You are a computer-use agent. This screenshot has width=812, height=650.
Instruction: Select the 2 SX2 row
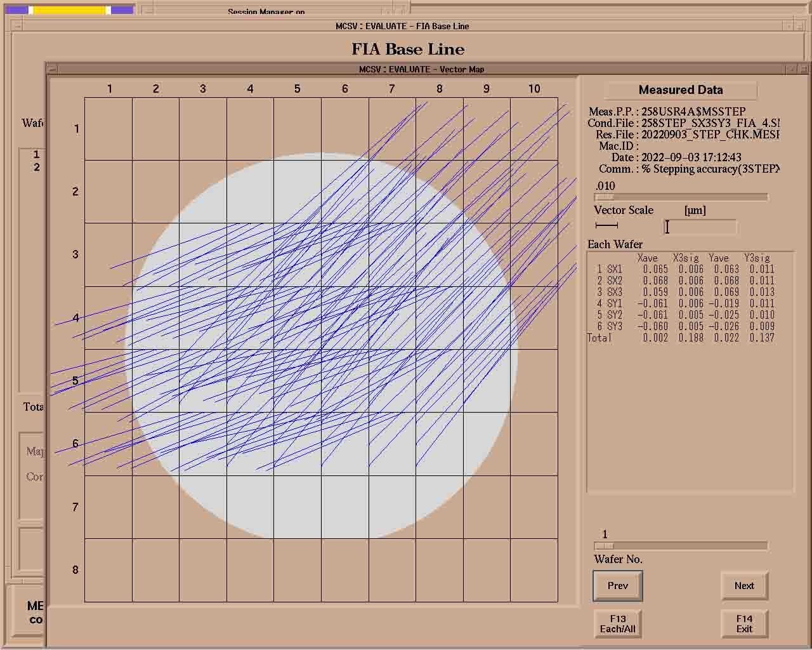point(685,281)
